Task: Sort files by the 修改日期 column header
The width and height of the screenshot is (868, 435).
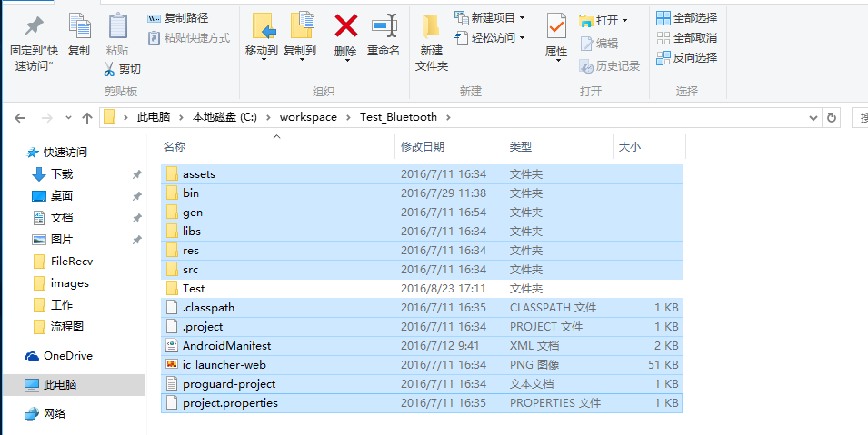Action: pyautogui.click(x=423, y=146)
